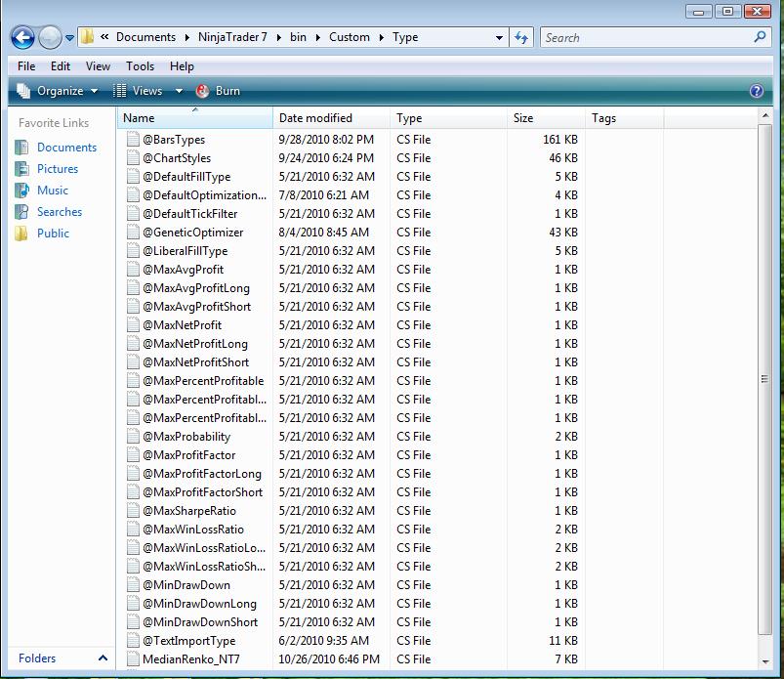Screen dimensions: 784x679
Task: Click the scrollbar up arrow
Action: [x=765, y=115]
